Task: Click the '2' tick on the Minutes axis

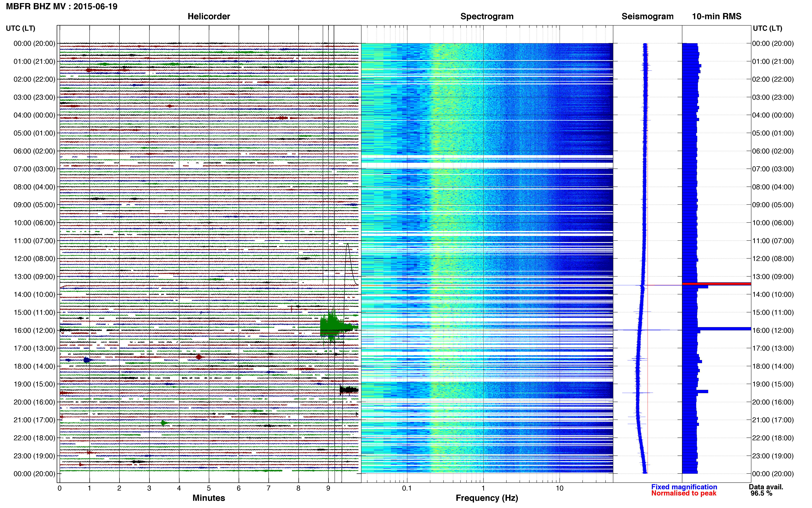Action: 119,488
